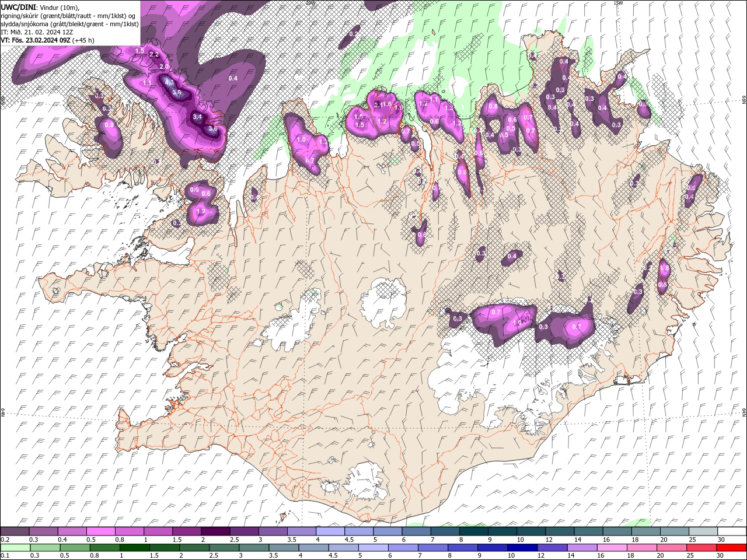The height and width of the screenshot is (560, 747).
Task: Click the 1.9 value on the north coast
Action: pyautogui.click(x=399, y=107)
